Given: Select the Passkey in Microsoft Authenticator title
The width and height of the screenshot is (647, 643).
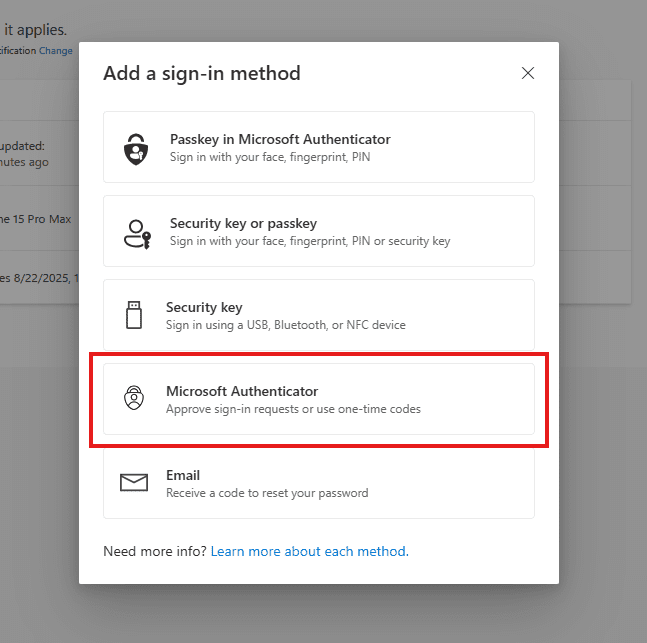Looking at the screenshot, I should 280,139.
